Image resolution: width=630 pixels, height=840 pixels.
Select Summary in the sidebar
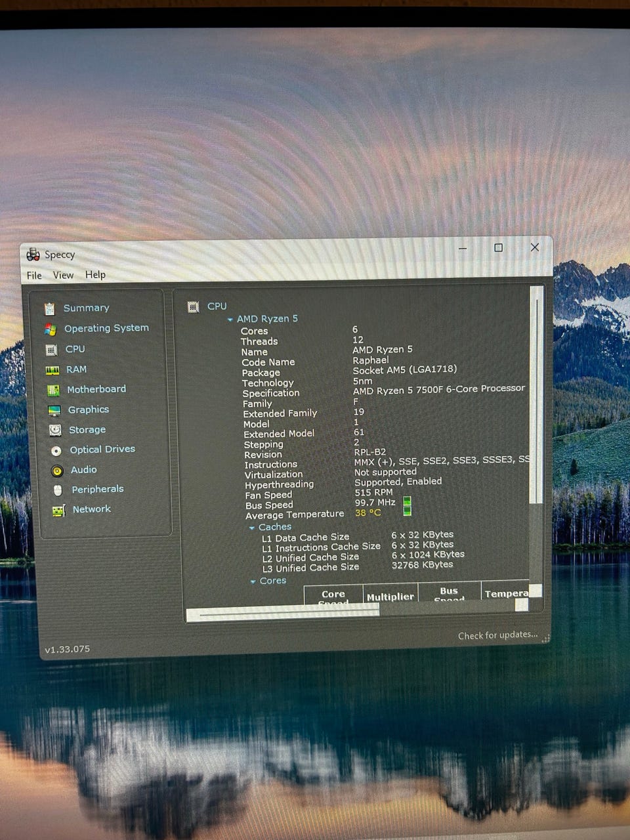pos(86,308)
